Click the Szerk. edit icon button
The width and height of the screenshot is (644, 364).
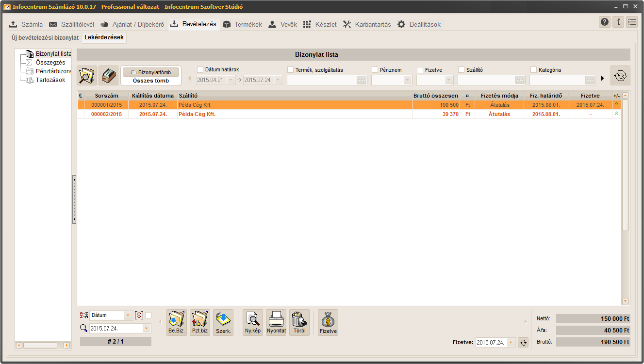223,322
